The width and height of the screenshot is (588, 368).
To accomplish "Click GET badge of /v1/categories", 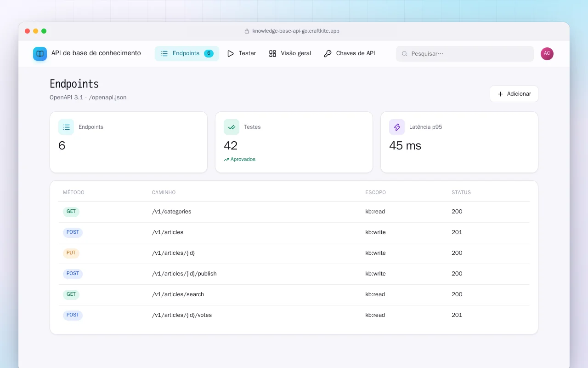I will [71, 212].
